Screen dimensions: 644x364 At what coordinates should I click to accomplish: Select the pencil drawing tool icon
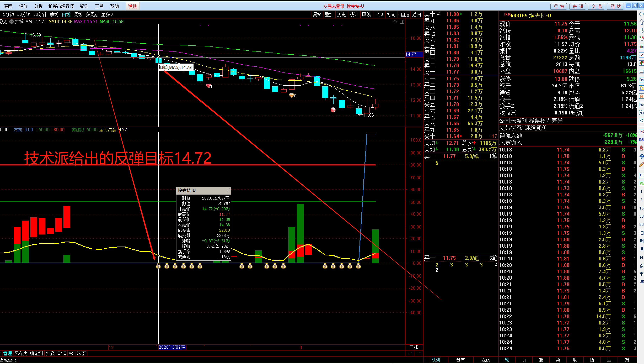[641, 164]
